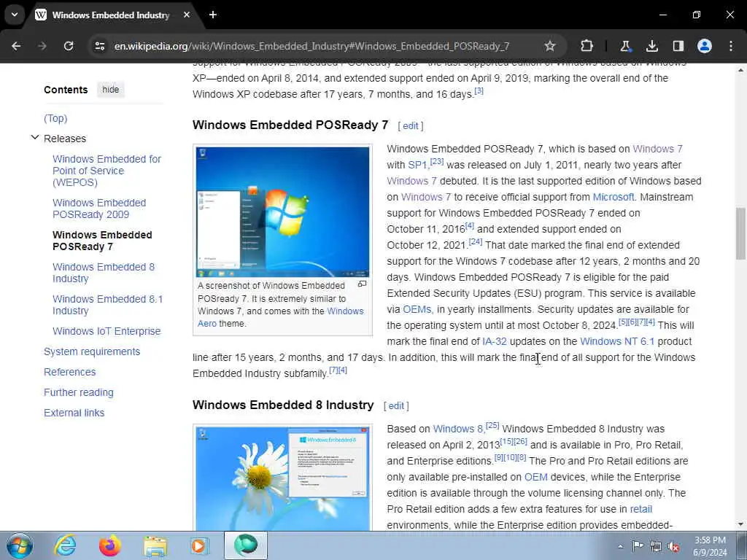Open Windows Media Player in taskbar
The height and width of the screenshot is (560, 747).
[200, 545]
